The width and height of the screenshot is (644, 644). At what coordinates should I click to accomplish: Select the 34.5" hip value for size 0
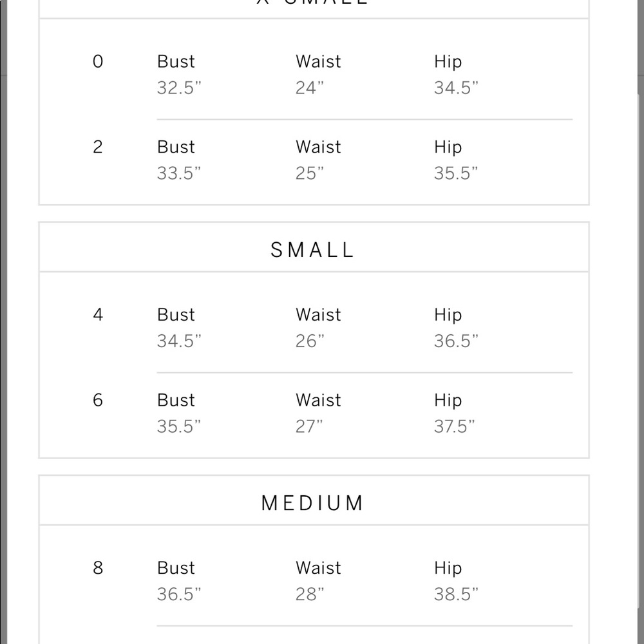click(457, 88)
